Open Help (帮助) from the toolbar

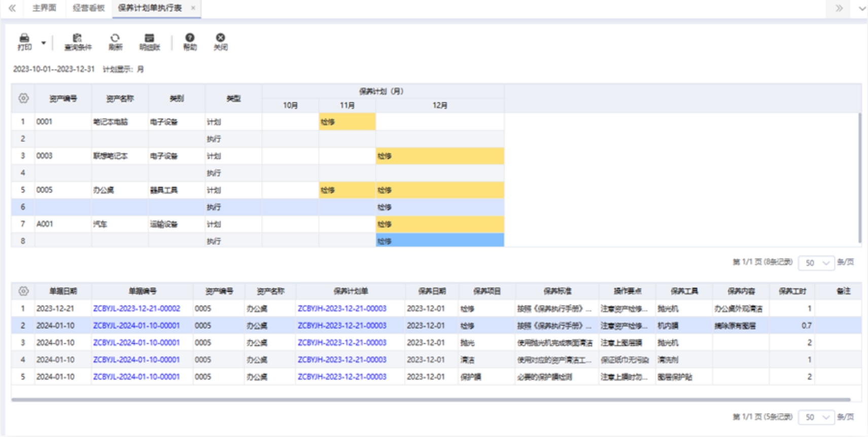190,42
